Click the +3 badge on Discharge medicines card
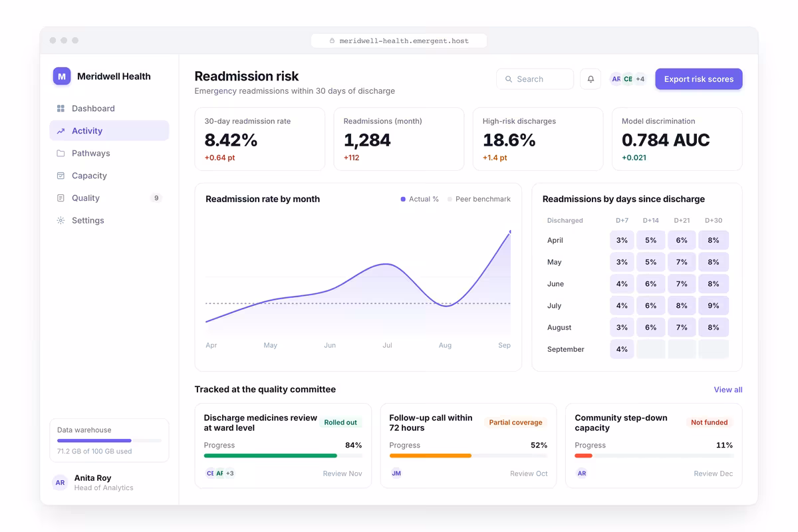 [230, 473]
